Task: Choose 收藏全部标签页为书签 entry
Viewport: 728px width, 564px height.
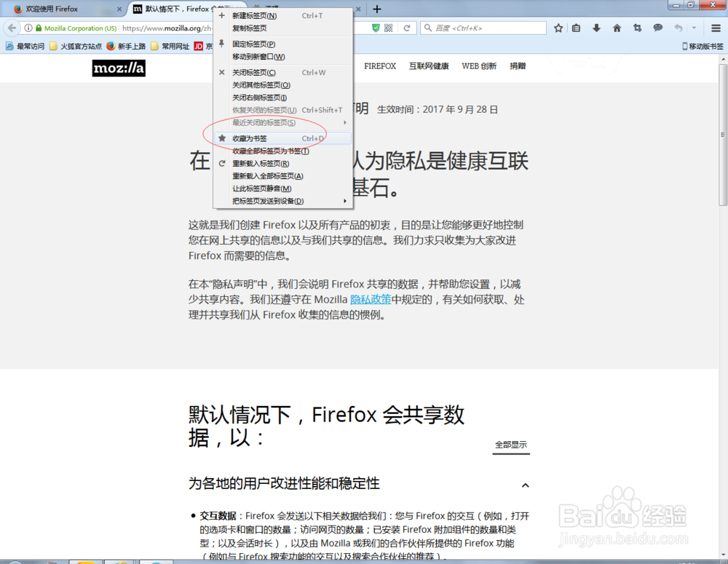Action: tap(282, 151)
